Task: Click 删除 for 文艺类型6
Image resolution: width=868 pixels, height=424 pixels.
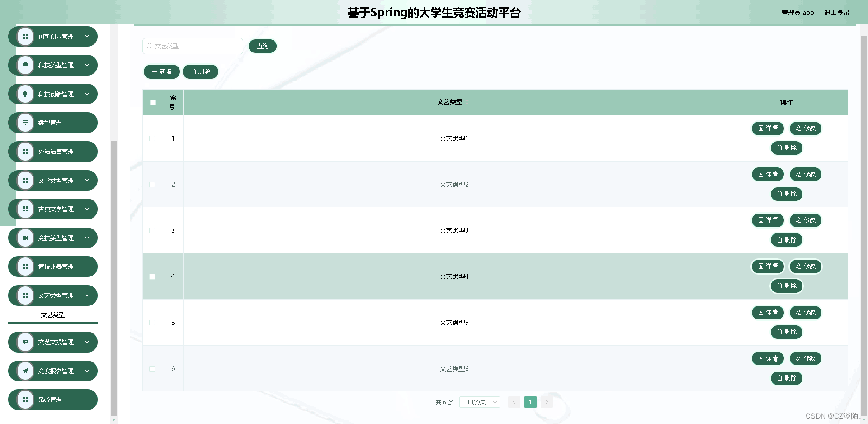Action: coord(787,378)
